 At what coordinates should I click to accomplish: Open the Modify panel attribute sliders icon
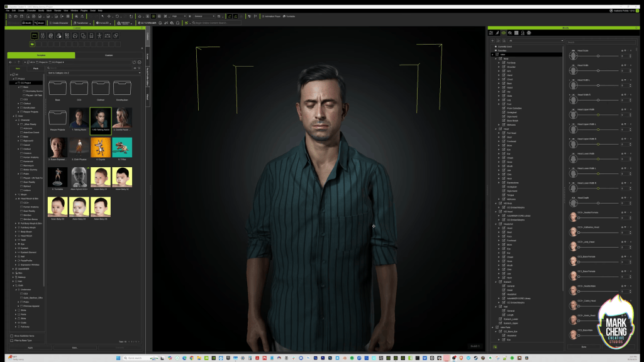click(491, 33)
